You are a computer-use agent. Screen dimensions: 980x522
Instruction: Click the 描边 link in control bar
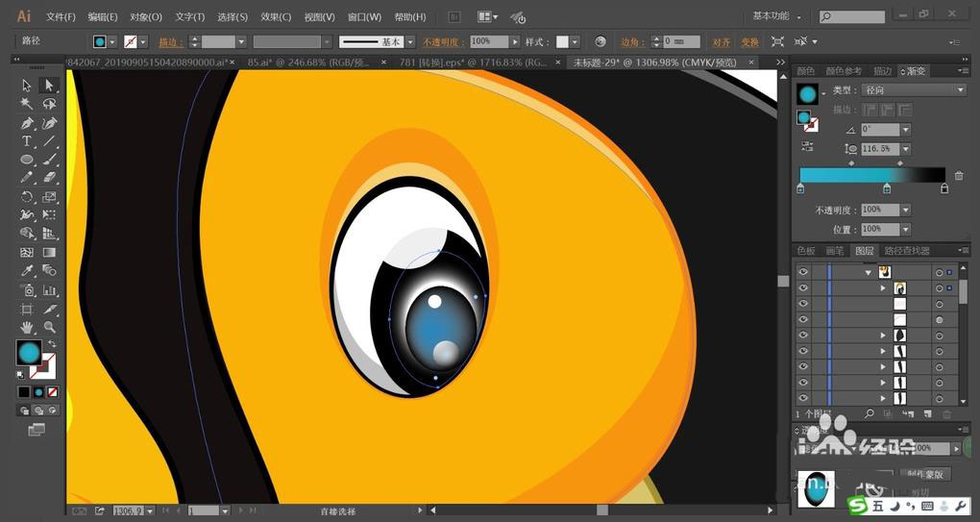pyautogui.click(x=170, y=42)
